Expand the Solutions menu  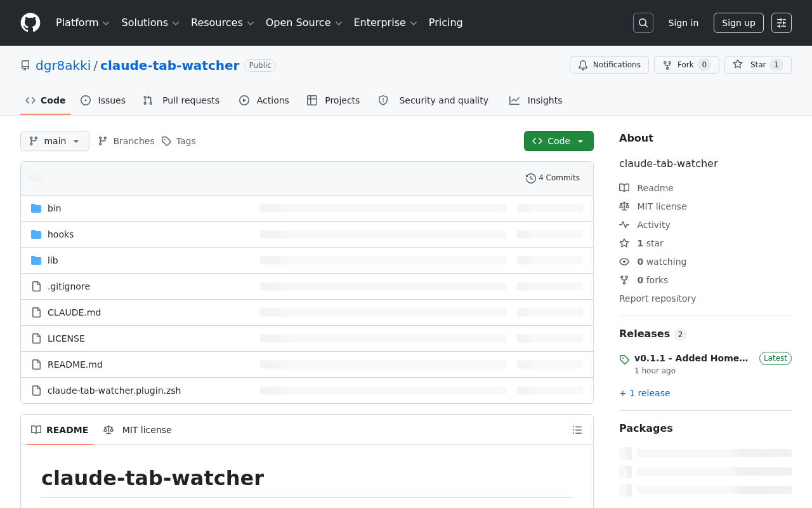pos(150,23)
